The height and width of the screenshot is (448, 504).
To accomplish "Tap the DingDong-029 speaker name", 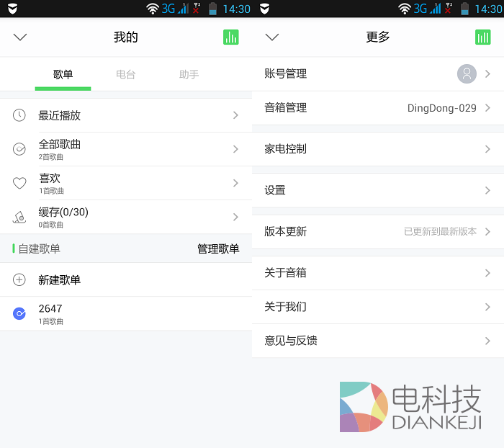I will coord(441,108).
